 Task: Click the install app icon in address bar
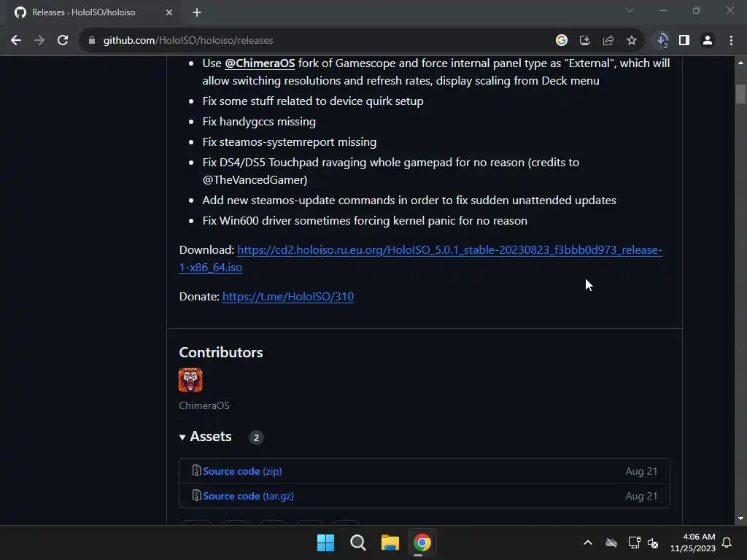585,41
